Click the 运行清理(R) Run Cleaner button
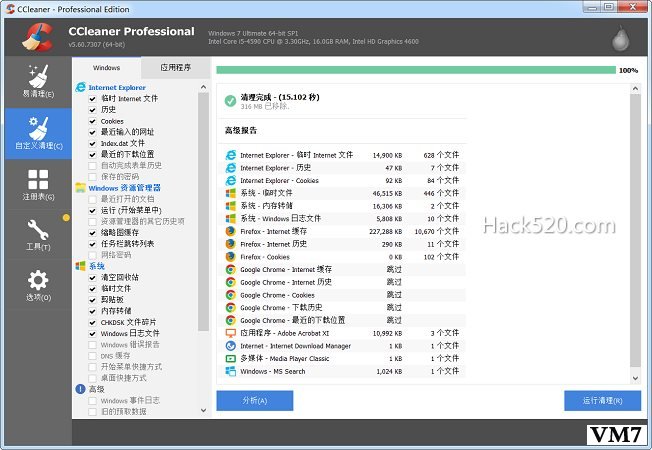The image size is (652, 450). point(602,401)
